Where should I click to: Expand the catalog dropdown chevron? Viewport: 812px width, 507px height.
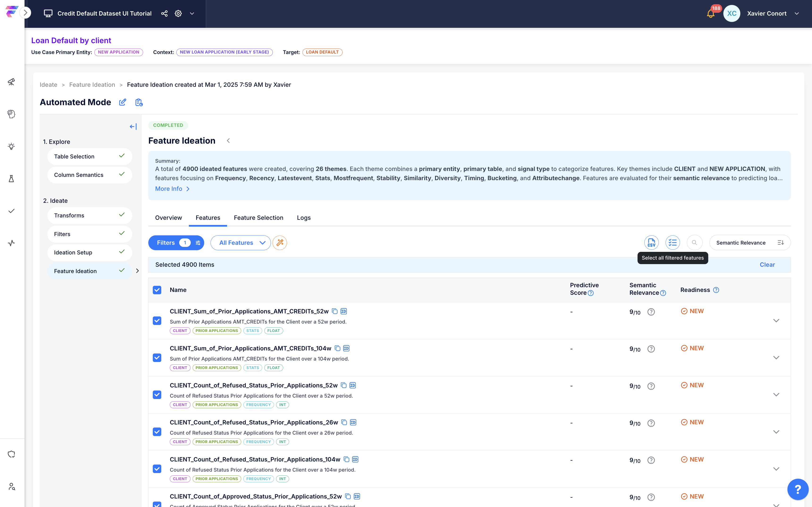coord(192,13)
